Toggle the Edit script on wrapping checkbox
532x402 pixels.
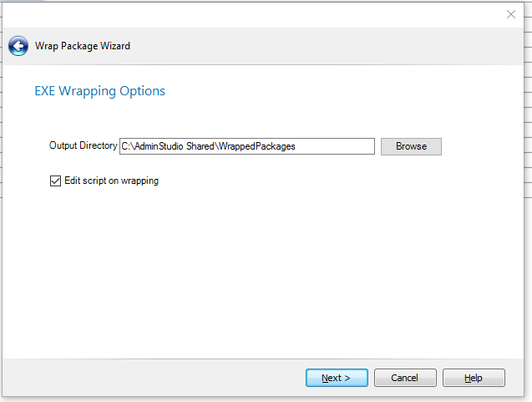[56, 181]
